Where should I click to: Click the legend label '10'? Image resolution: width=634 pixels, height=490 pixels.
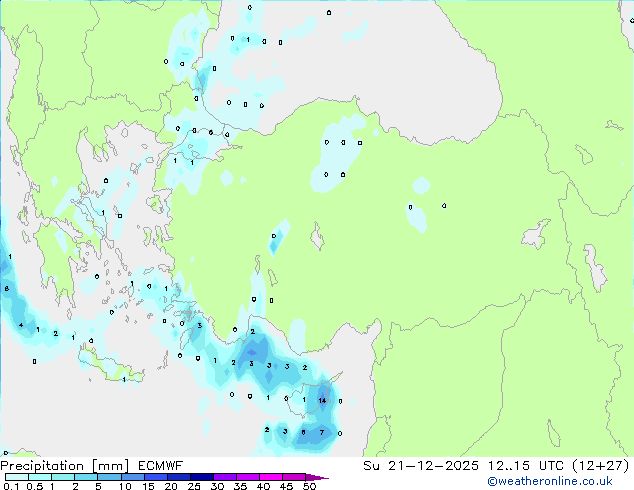pos(125,486)
